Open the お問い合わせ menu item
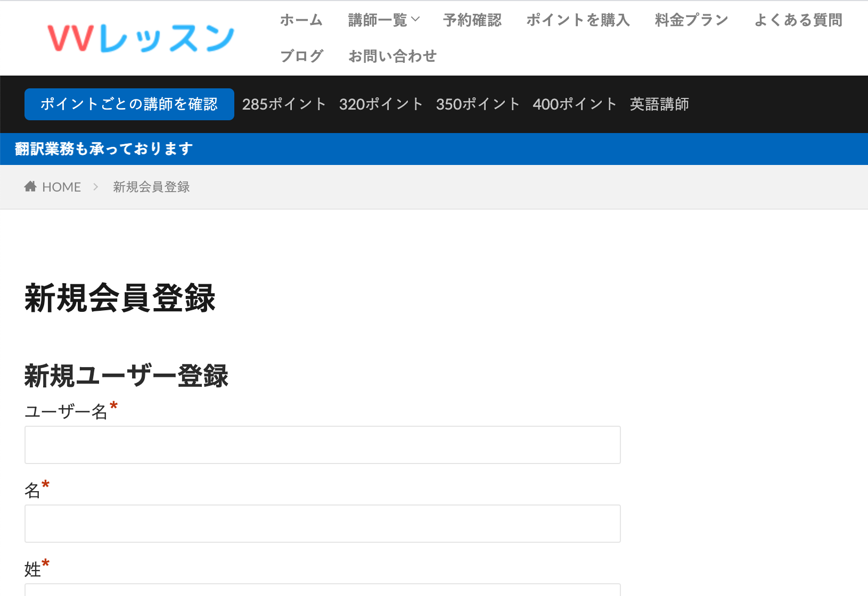The width and height of the screenshot is (868, 596). pyautogui.click(x=392, y=56)
